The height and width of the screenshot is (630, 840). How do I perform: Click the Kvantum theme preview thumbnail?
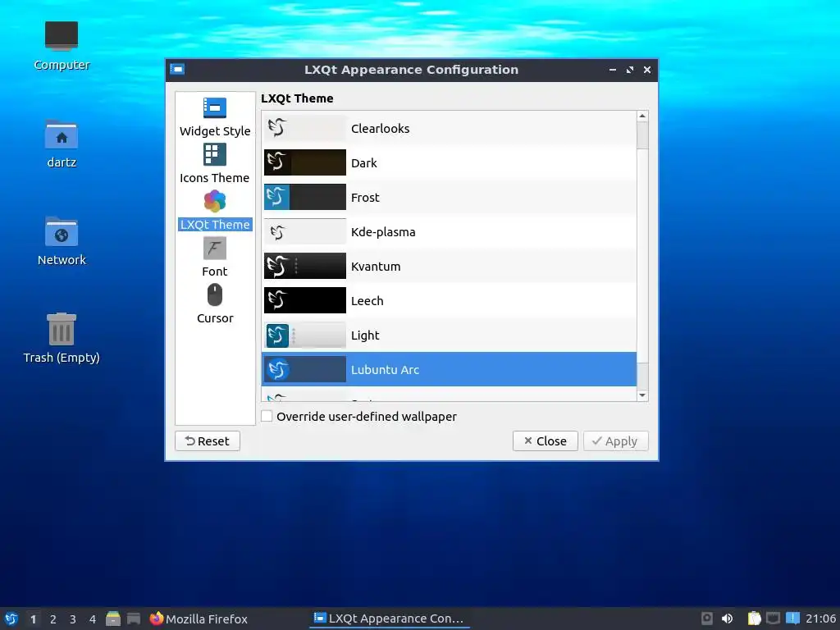click(x=305, y=267)
